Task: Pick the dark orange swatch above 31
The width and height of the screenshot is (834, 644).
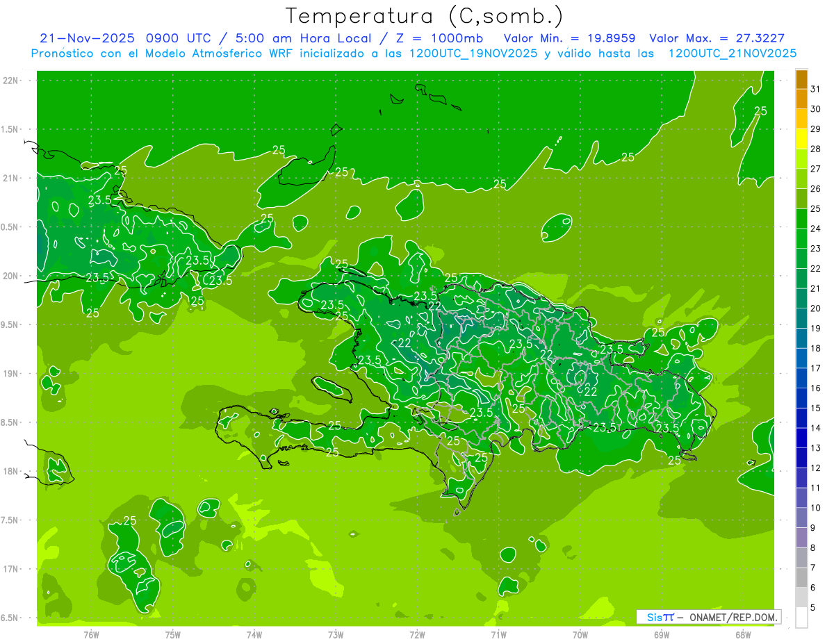Action: point(801,79)
